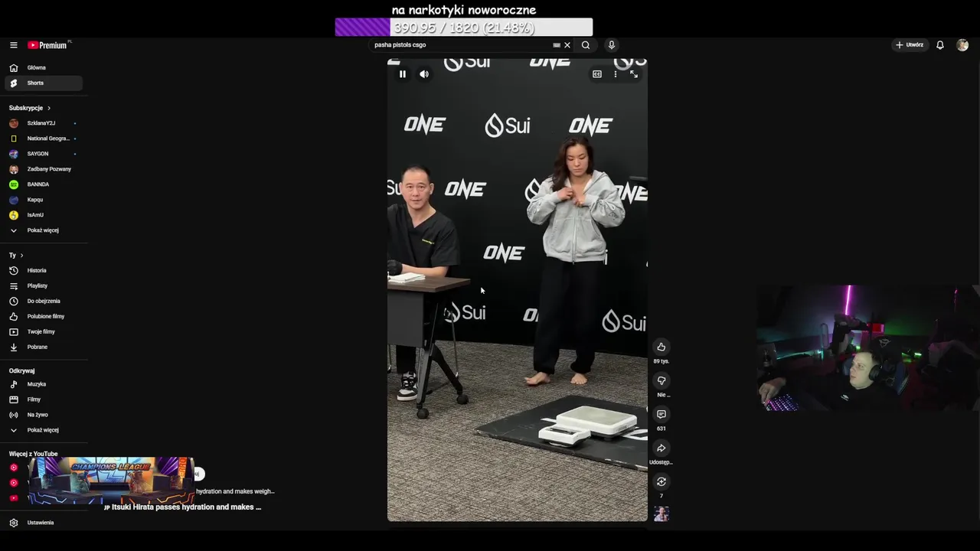Open the hamburger guide menu
The width and height of the screenshot is (980, 551).
[13, 45]
